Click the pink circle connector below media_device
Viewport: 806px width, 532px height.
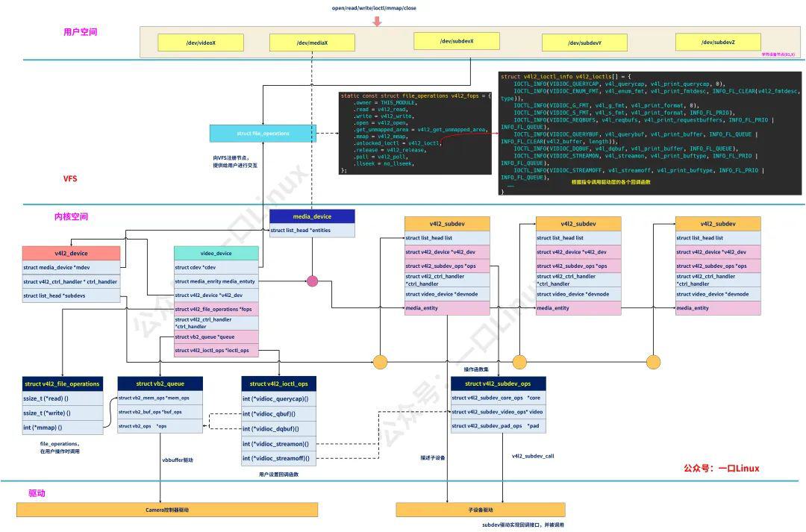312,281
